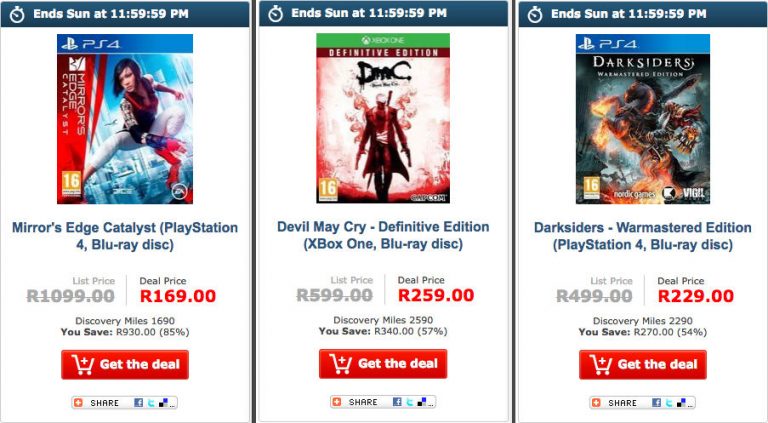The image size is (768, 423).
Task: Click the Darksiders cover image
Action: click(x=643, y=119)
